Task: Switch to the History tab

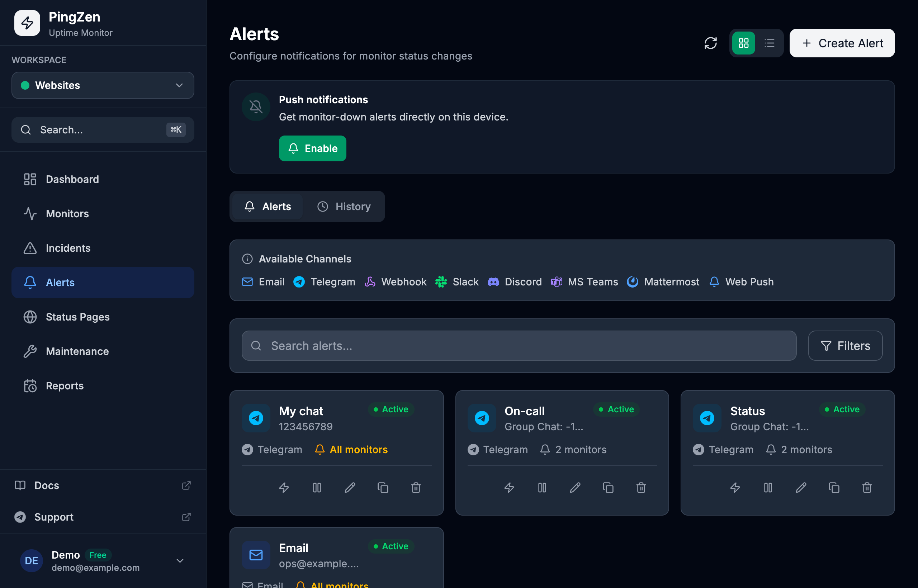Action: click(344, 207)
